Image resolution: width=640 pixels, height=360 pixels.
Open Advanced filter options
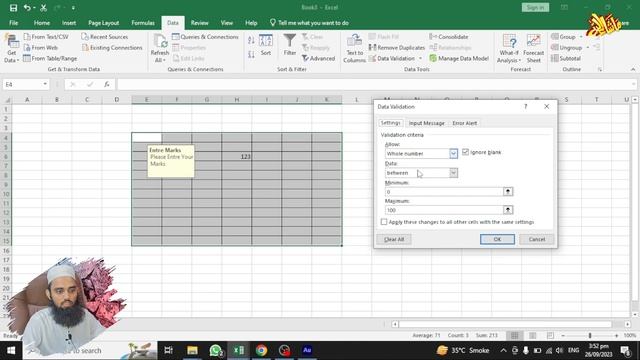click(318, 59)
